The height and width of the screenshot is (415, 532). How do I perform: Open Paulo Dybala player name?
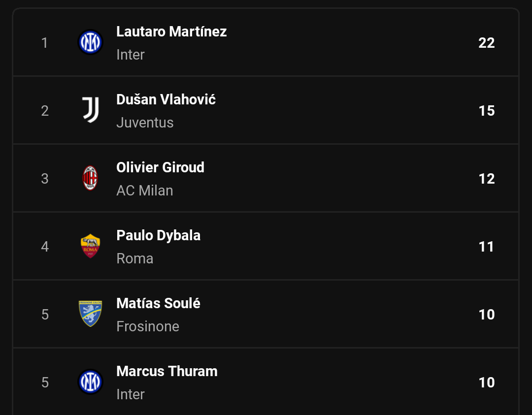(x=159, y=236)
